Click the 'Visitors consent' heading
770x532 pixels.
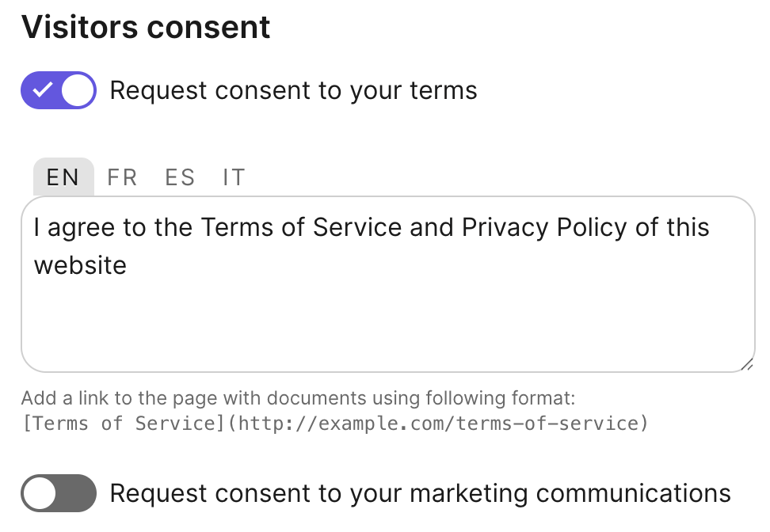click(x=147, y=27)
